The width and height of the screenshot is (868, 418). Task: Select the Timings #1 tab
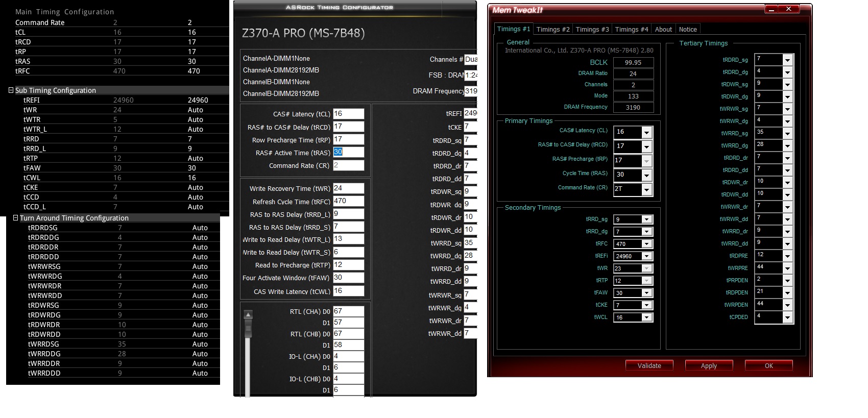point(514,29)
